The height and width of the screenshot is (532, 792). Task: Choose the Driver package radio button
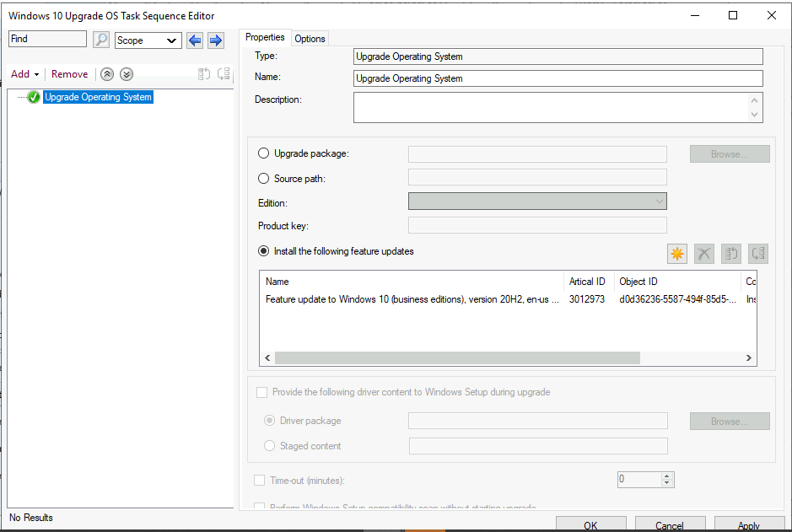click(x=270, y=421)
